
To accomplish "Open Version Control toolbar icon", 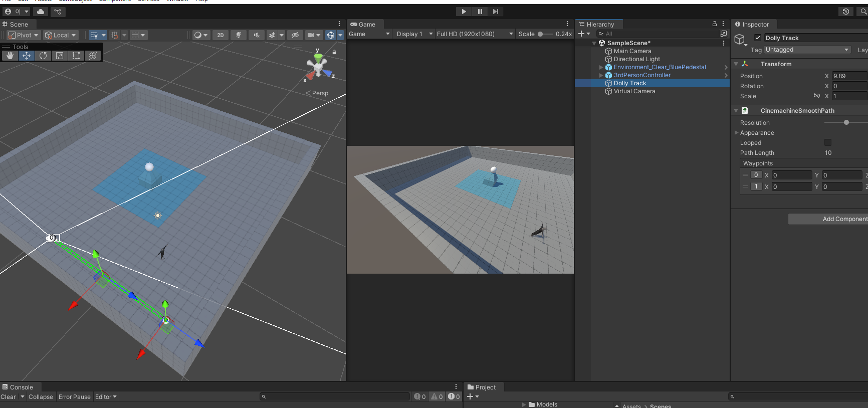I will tap(58, 12).
